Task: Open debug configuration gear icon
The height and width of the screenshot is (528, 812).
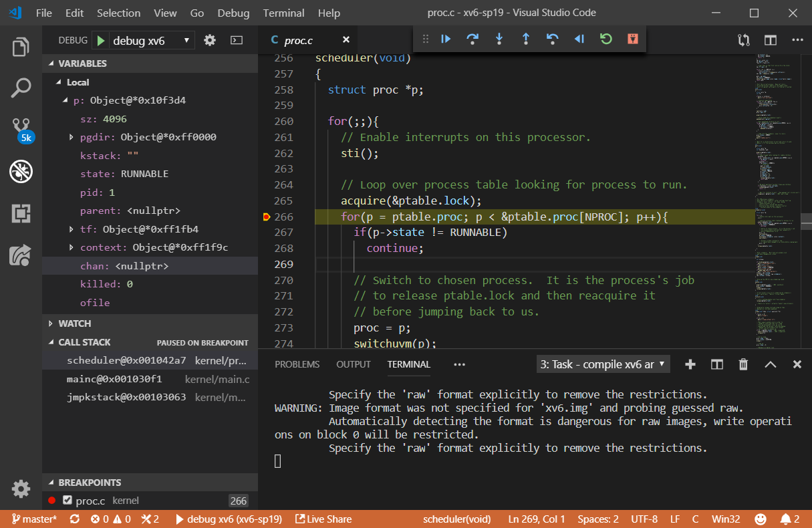Action: (210, 40)
